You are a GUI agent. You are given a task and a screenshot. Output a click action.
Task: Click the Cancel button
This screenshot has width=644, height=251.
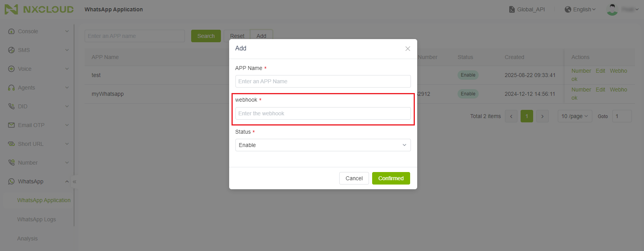(354, 178)
